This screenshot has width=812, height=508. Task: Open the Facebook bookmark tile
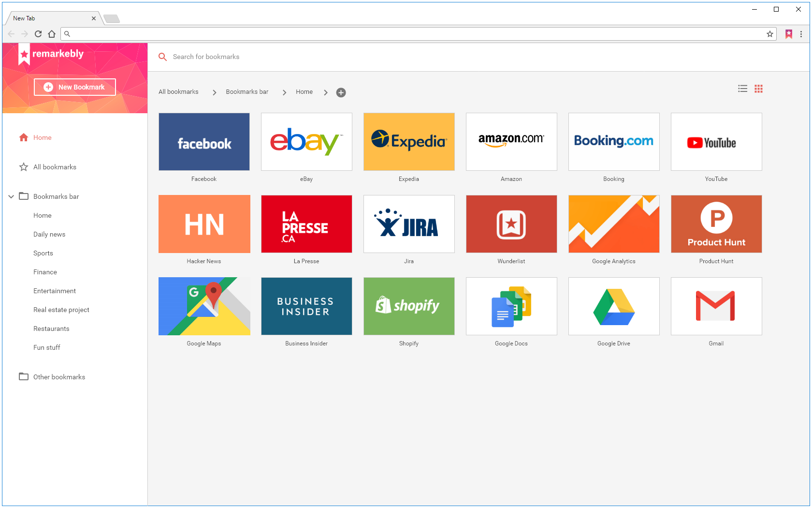point(203,142)
